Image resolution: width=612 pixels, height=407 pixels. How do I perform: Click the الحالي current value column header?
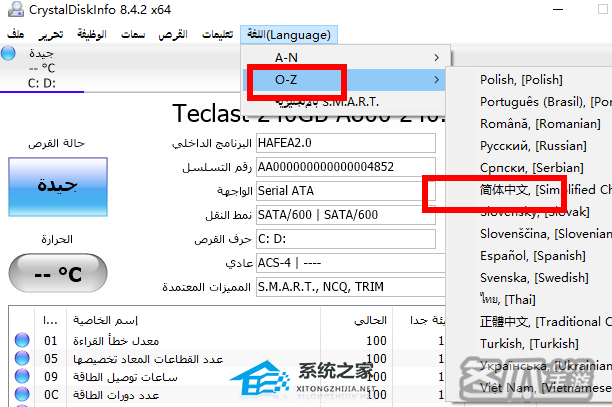(357, 320)
